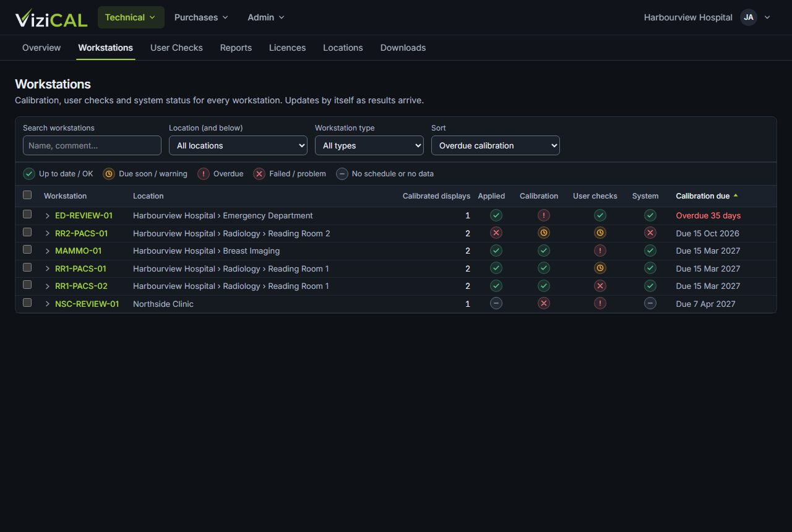Viewport: 792px width, 532px height.
Task: Open the Technical menu
Action: point(131,17)
